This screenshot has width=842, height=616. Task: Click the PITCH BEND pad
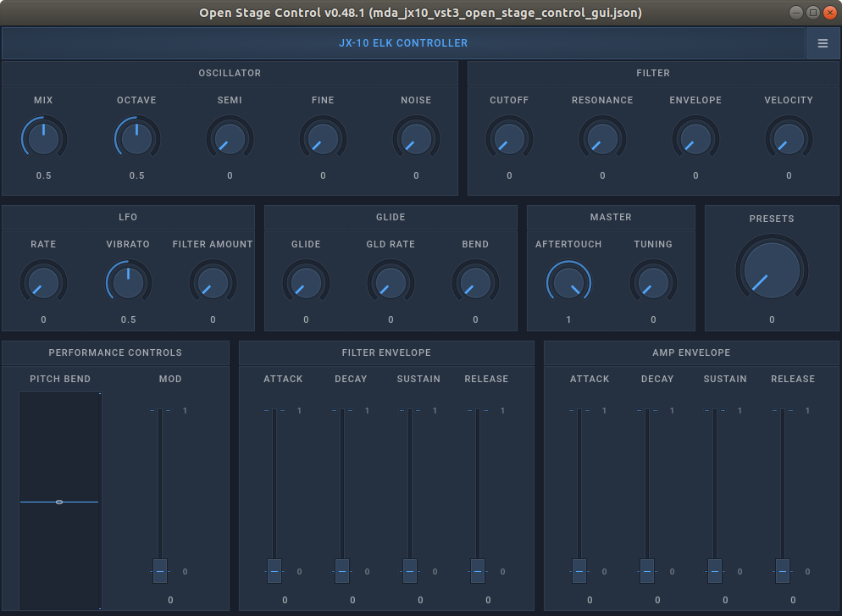point(60,501)
